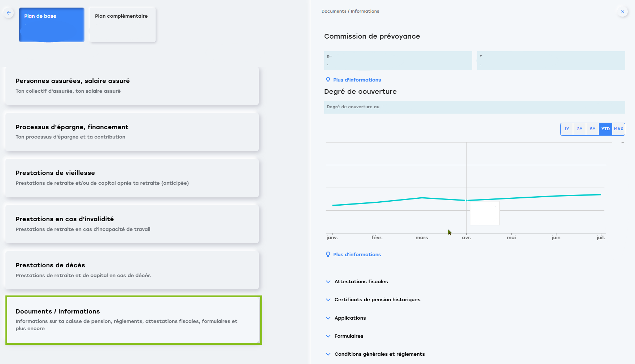
Task: Expand Conditions générales et règlements chevron
Action: pos(328,354)
